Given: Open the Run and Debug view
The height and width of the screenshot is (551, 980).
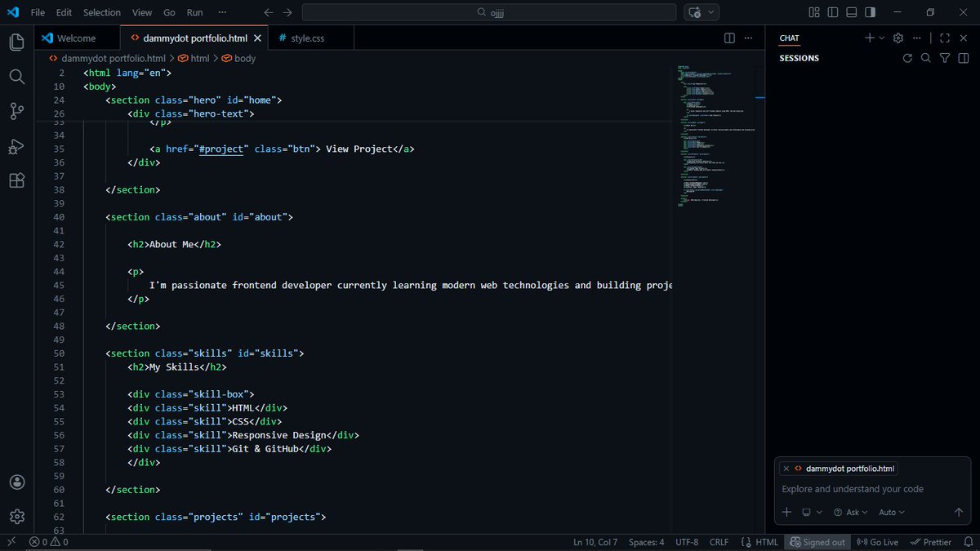Looking at the screenshot, I should 17,146.
